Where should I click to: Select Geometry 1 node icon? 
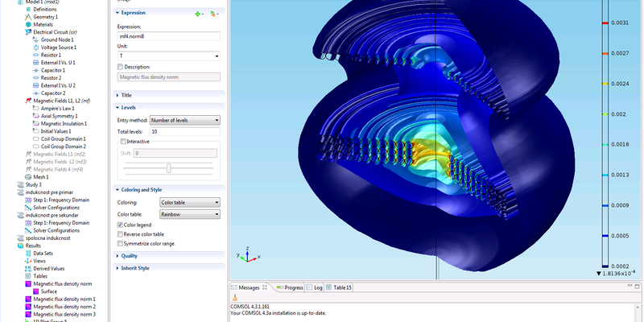coord(27,17)
